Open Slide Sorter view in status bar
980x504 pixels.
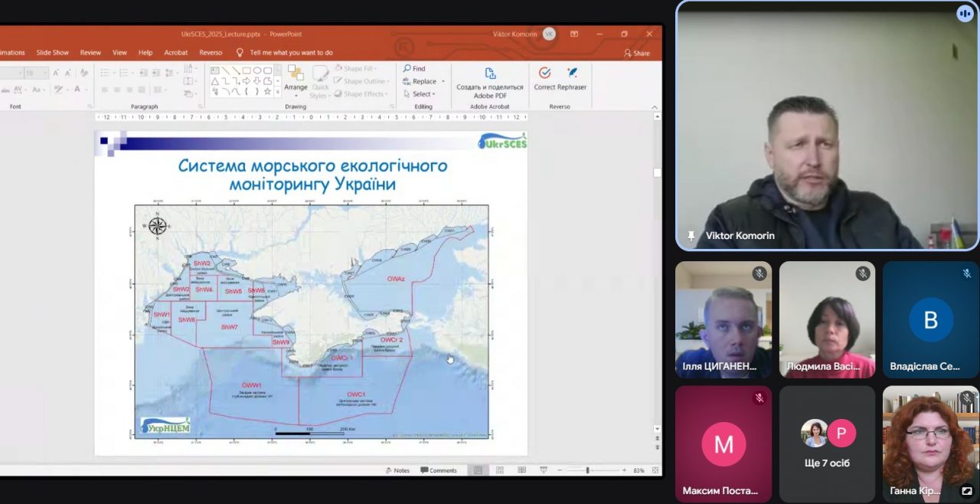click(500, 470)
